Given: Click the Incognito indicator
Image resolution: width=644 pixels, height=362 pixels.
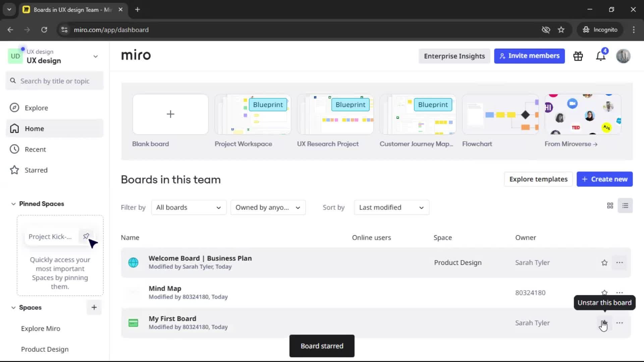Looking at the screenshot, I should 600,30.
